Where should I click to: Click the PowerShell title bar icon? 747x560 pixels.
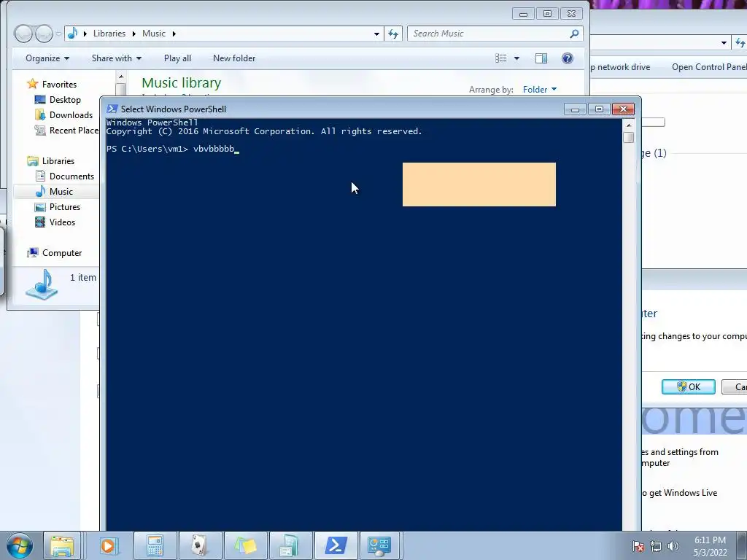(112, 109)
